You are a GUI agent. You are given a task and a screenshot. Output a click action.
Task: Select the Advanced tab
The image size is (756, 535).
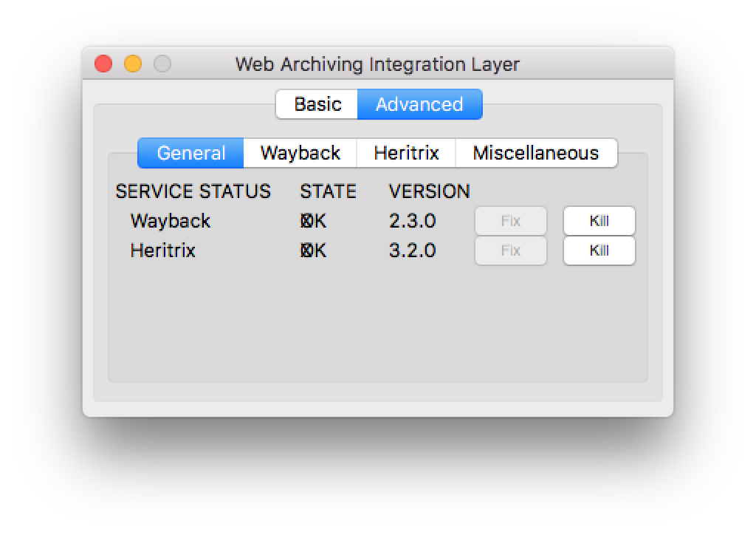click(x=419, y=104)
